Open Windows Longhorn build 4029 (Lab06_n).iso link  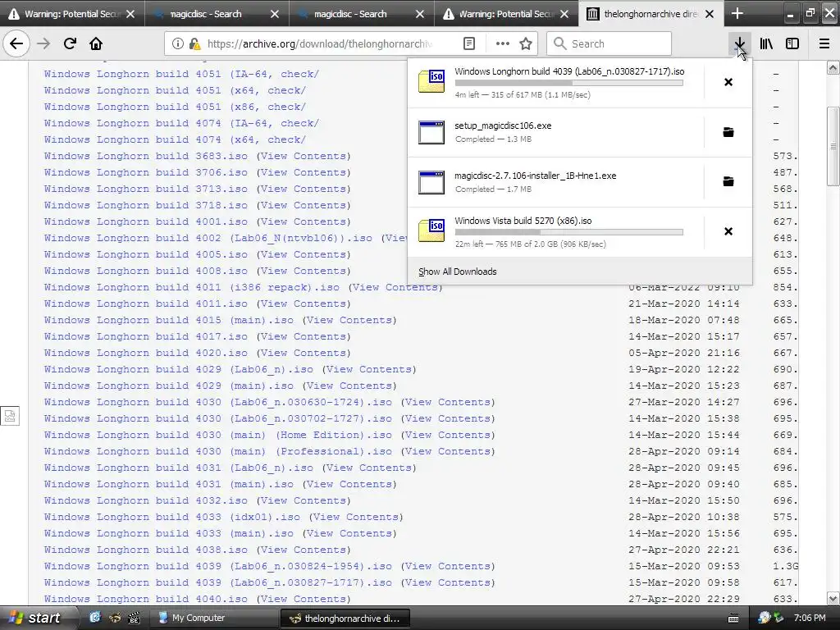[178, 370]
